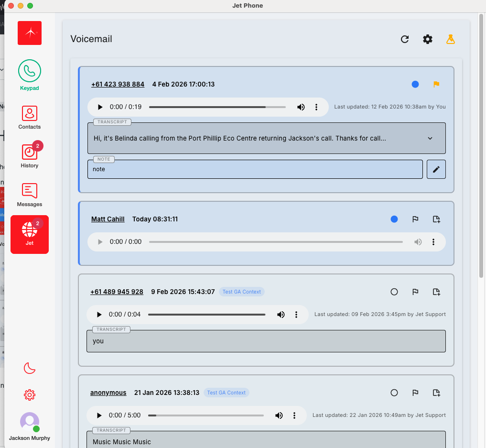The width and height of the screenshot is (486, 448).
Task: Toggle dark mode moon icon
Action: tap(30, 368)
